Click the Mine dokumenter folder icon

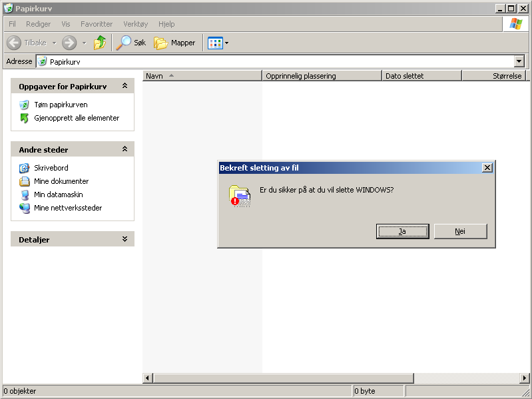[x=24, y=182]
